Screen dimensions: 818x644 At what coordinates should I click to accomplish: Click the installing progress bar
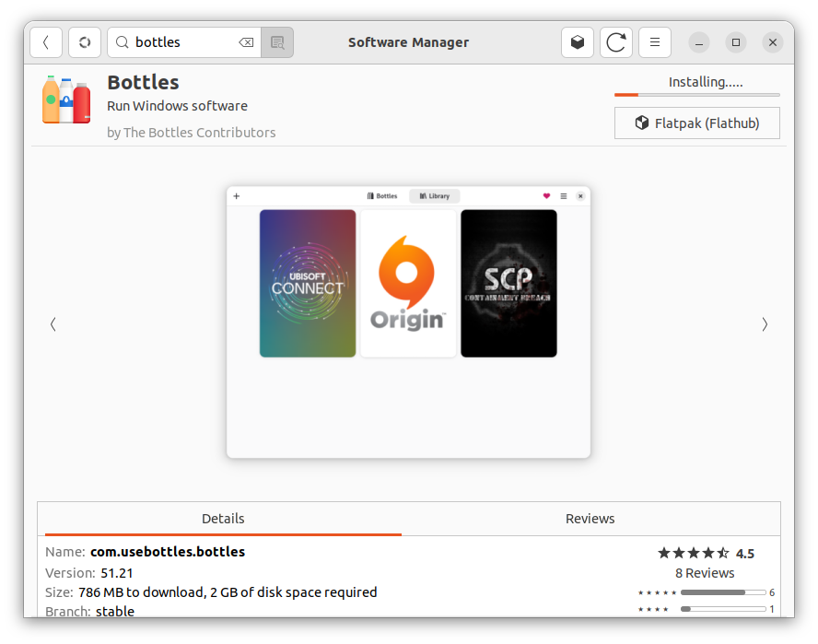[x=697, y=95]
